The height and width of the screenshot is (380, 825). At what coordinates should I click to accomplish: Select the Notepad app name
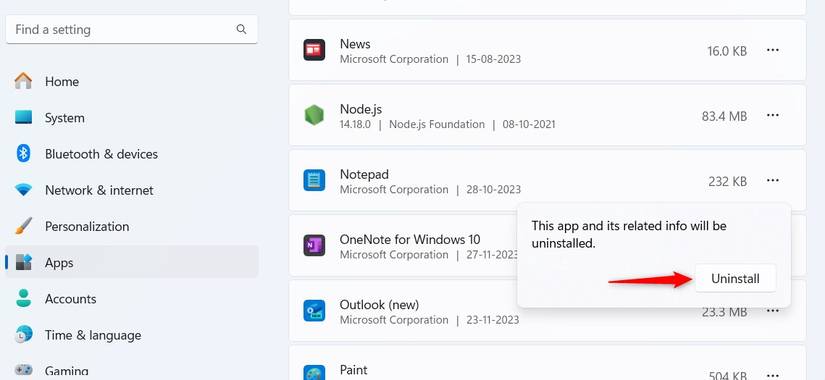point(364,174)
